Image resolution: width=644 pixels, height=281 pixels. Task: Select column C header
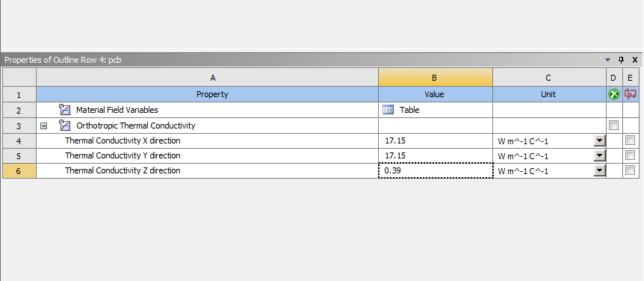[x=550, y=78]
